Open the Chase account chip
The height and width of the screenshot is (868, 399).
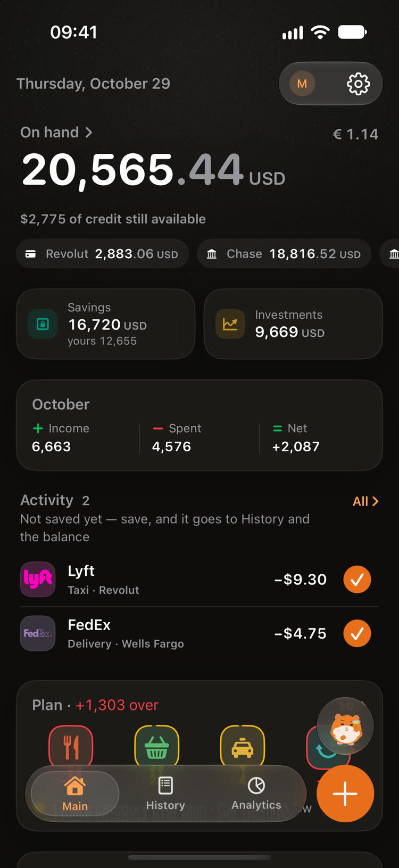[284, 254]
